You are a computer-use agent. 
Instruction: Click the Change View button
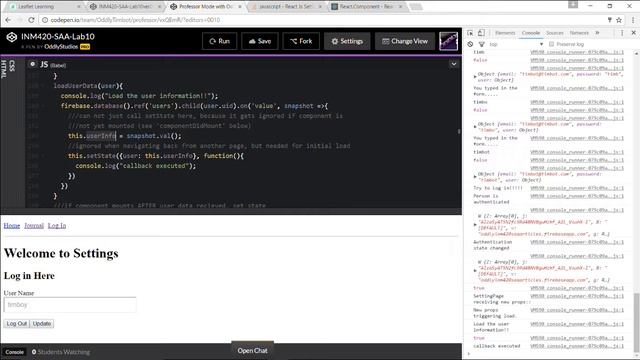tap(405, 41)
